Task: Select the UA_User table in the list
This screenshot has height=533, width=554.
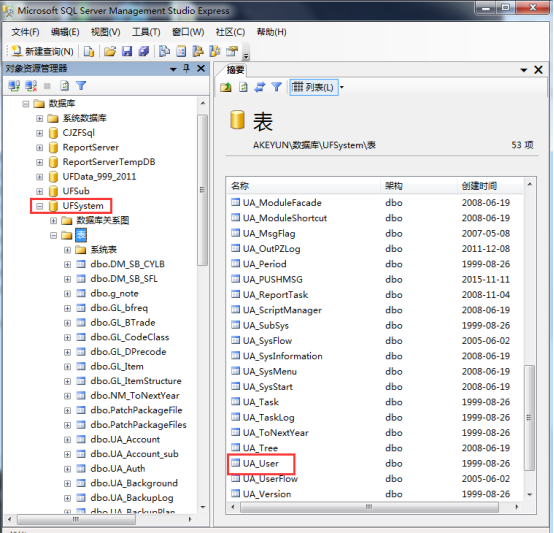Action: pyautogui.click(x=261, y=463)
